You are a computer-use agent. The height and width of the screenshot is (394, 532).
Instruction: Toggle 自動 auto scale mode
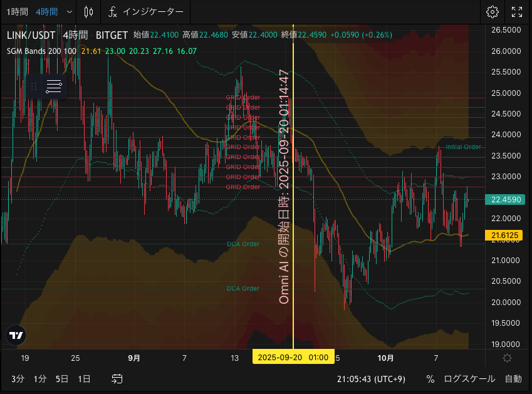click(x=513, y=378)
